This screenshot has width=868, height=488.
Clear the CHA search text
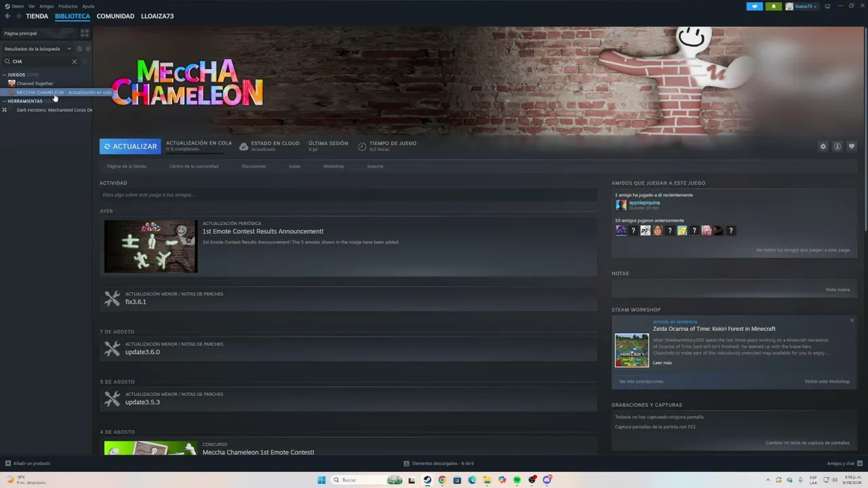point(75,62)
